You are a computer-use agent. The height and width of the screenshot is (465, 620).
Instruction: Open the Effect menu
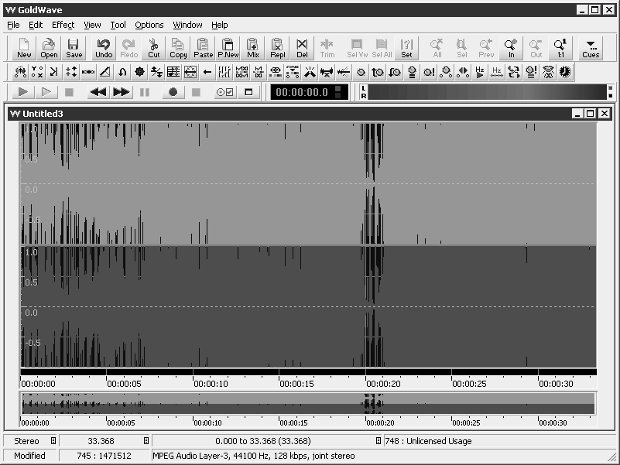63,24
